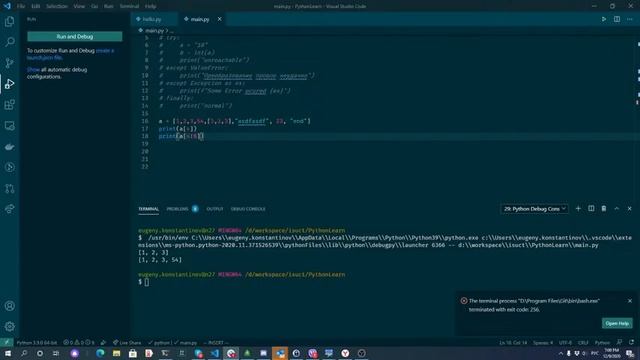Viewport: 640px width, 360px height.
Task: Open the Go menu
Action: coord(94,6)
